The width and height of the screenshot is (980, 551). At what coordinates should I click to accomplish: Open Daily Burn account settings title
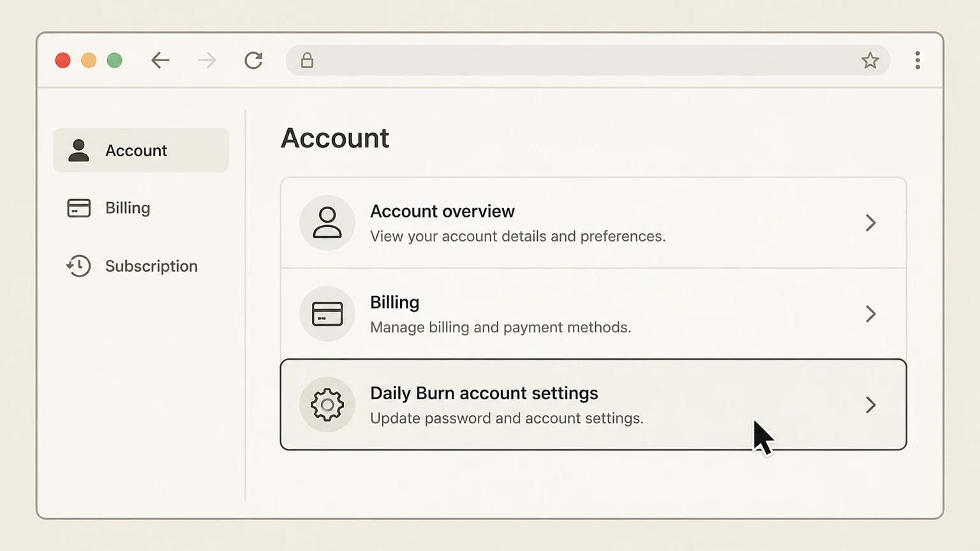(x=484, y=393)
